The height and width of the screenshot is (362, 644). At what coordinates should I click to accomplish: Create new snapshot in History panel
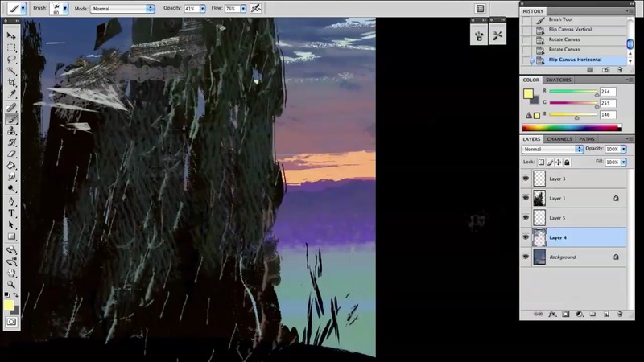coord(606,70)
